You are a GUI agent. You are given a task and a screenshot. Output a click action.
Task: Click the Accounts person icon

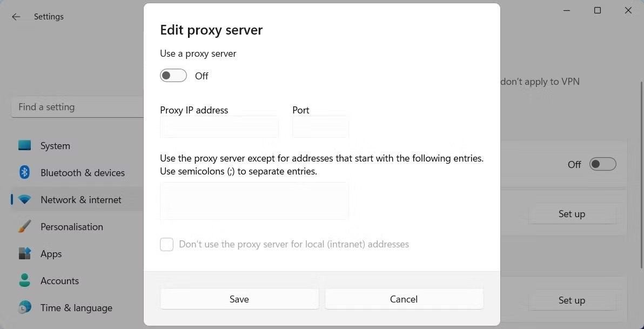pyautogui.click(x=24, y=281)
